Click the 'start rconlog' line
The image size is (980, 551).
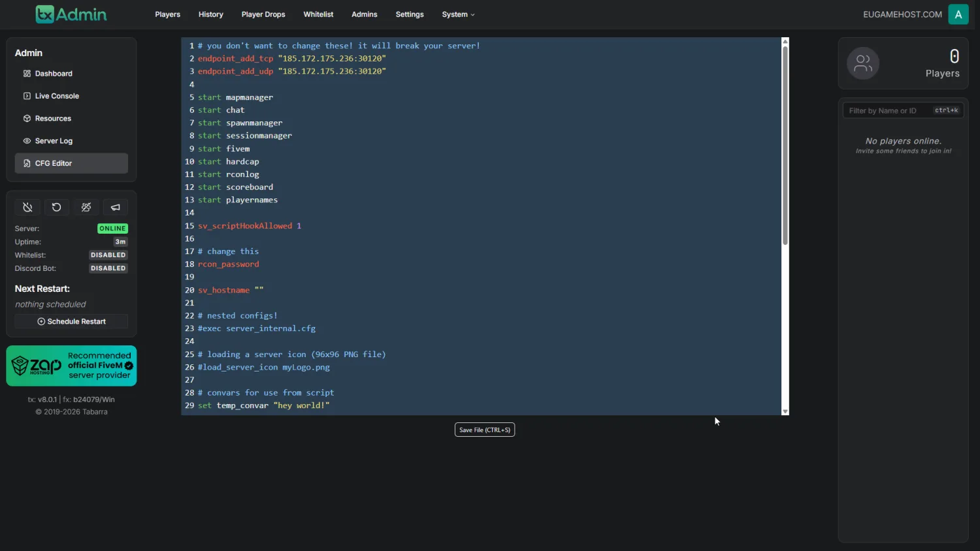pyautogui.click(x=228, y=174)
